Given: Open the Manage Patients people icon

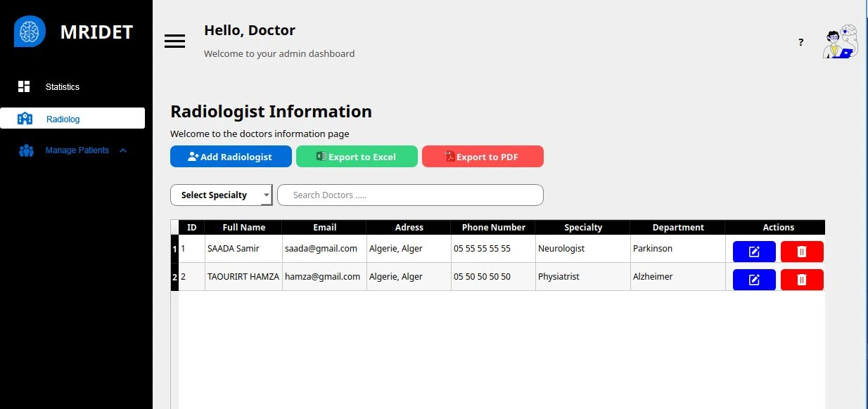Looking at the screenshot, I should (26, 150).
